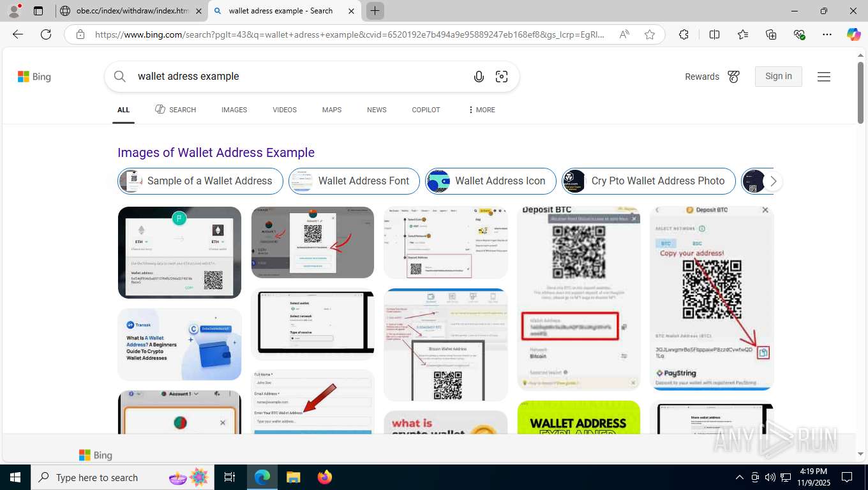868x490 pixels.
Task: Switch to the MAPS tab
Action: click(332, 110)
